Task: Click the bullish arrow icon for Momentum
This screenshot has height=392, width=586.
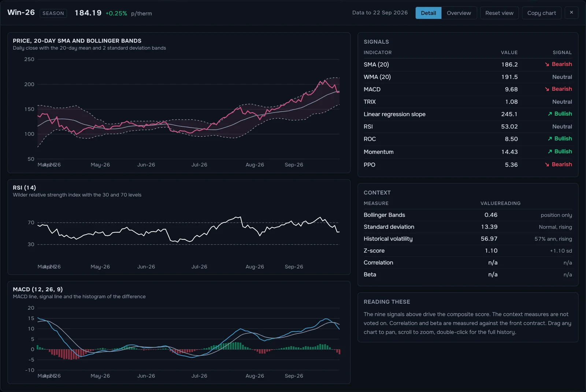Action: coord(550,152)
